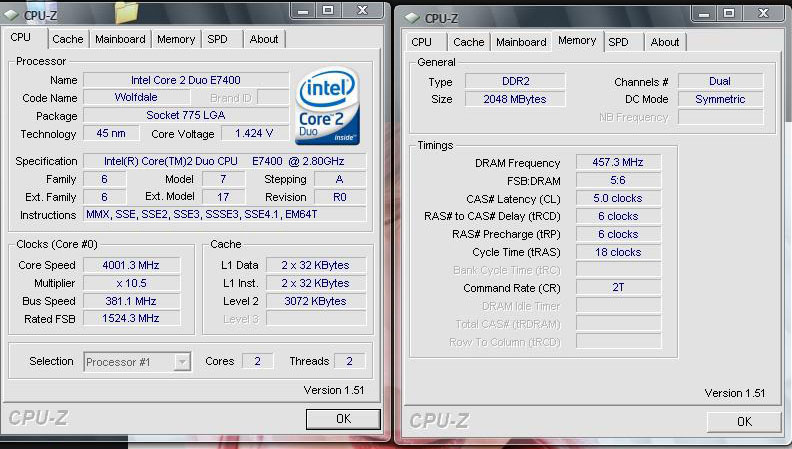Click the folder icon above the left window
The image size is (792, 449).
tap(126, 12)
